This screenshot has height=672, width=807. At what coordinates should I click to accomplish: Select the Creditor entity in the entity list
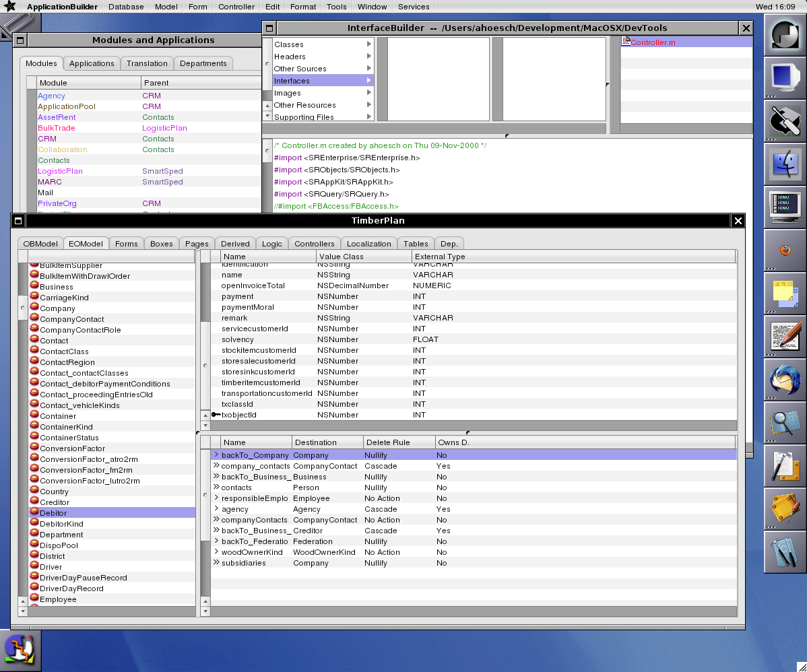pyautogui.click(x=112, y=502)
